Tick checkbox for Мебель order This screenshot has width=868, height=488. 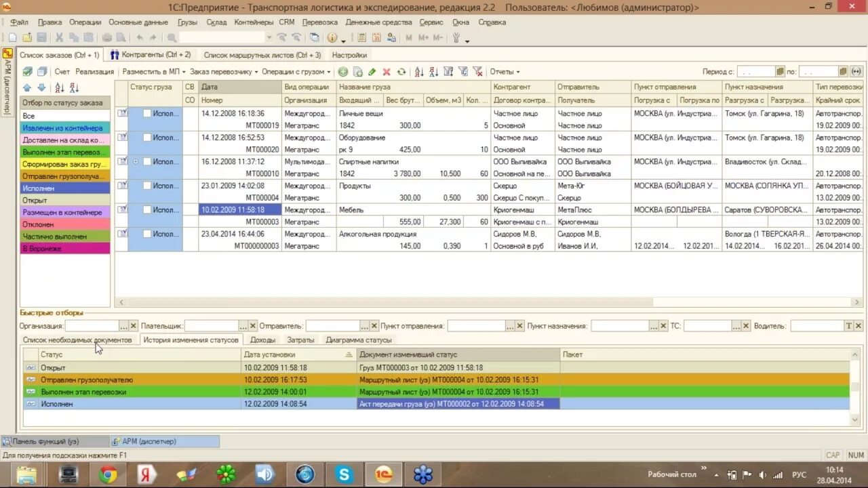click(x=146, y=210)
